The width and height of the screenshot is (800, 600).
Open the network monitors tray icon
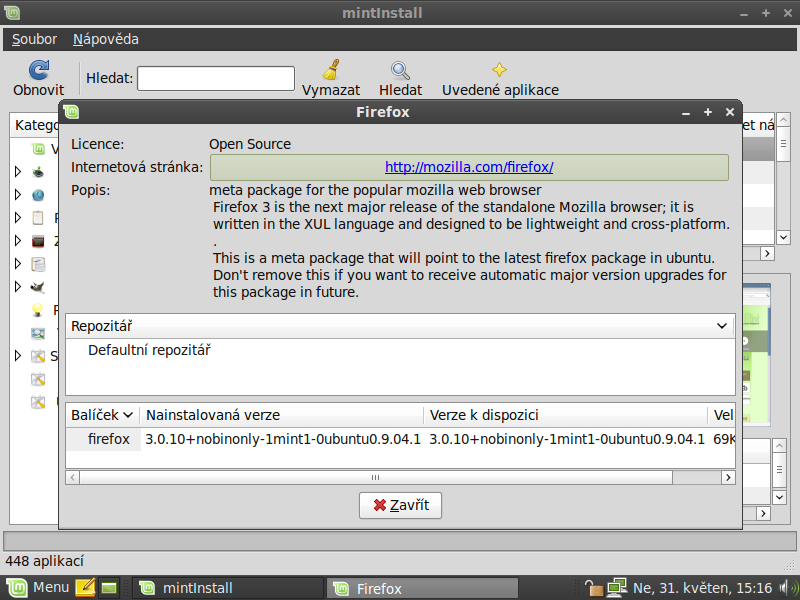[616, 588]
